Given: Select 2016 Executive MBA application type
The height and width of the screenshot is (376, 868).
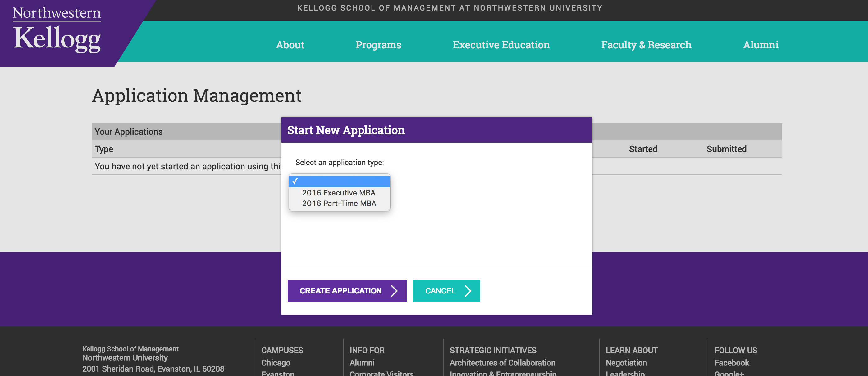Looking at the screenshot, I should click(339, 193).
